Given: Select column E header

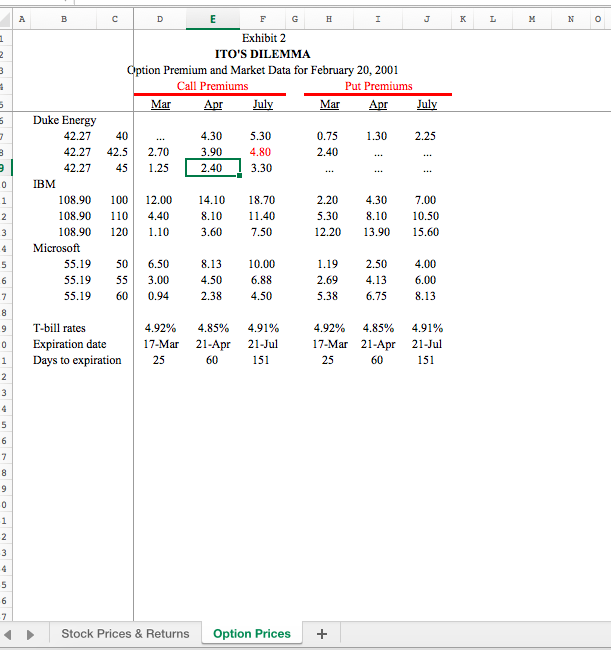Looking at the screenshot, I should click(x=213, y=19).
